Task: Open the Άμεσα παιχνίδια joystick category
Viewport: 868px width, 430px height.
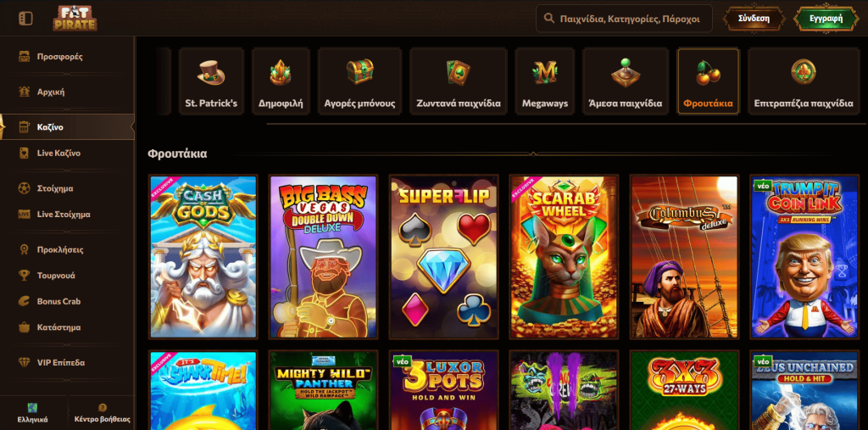Action: [x=626, y=81]
